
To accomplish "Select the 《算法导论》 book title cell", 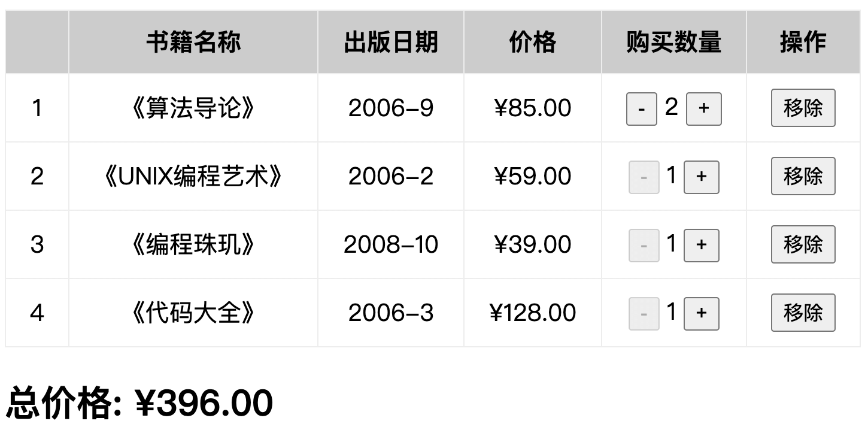I will [x=193, y=108].
